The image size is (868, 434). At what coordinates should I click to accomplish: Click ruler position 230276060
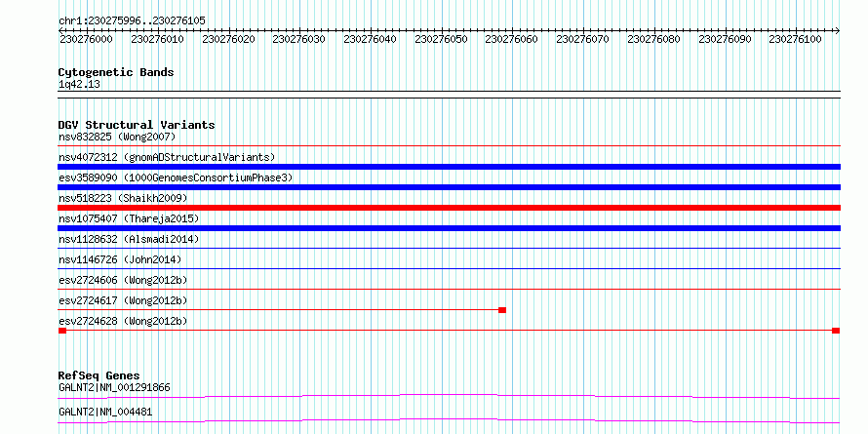pos(511,39)
